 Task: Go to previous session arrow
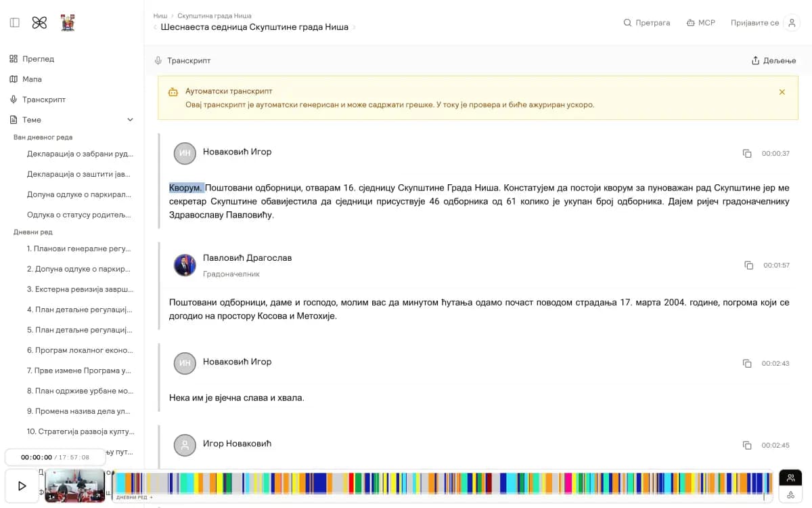click(x=155, y=28)
